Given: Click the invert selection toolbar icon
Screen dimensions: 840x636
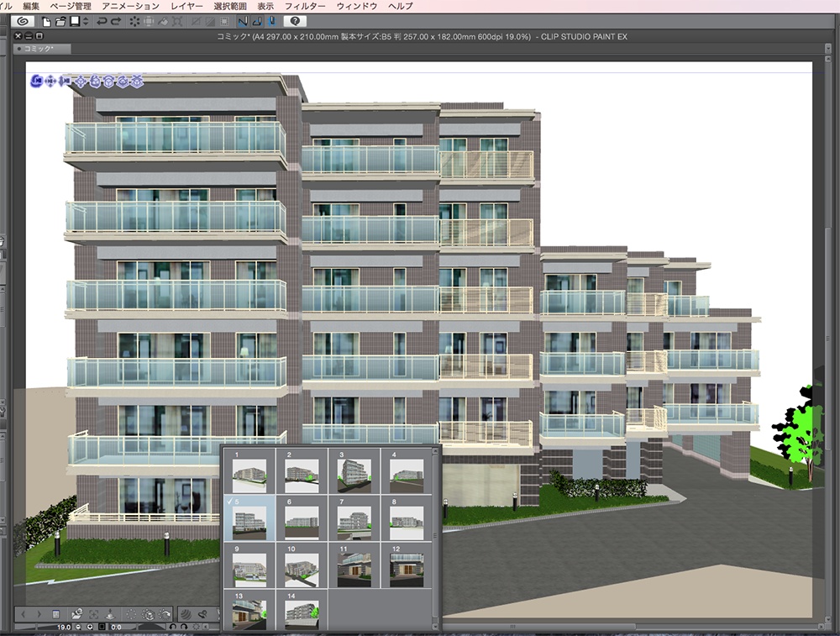Looking at the screenshot, I should 210,22.
